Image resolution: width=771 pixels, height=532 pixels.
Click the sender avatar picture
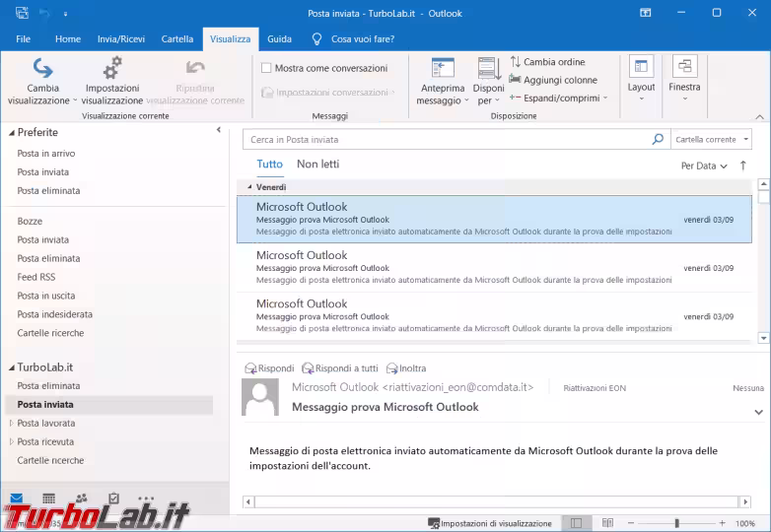pos(260,397)
